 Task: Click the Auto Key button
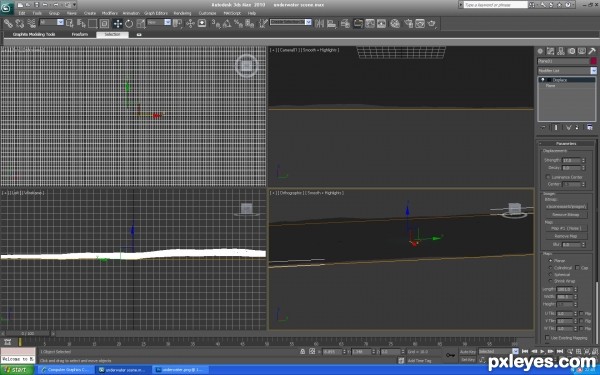[468, 352]
